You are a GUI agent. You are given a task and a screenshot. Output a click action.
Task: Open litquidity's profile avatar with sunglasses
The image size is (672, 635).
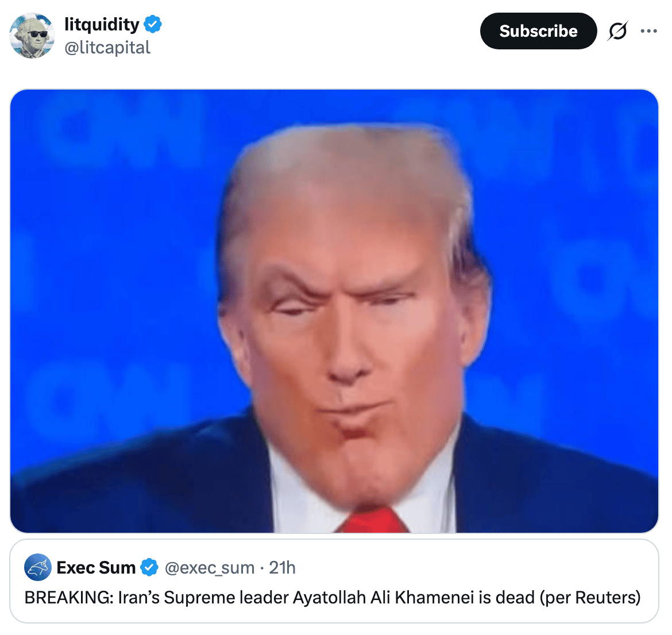point(32,36)
